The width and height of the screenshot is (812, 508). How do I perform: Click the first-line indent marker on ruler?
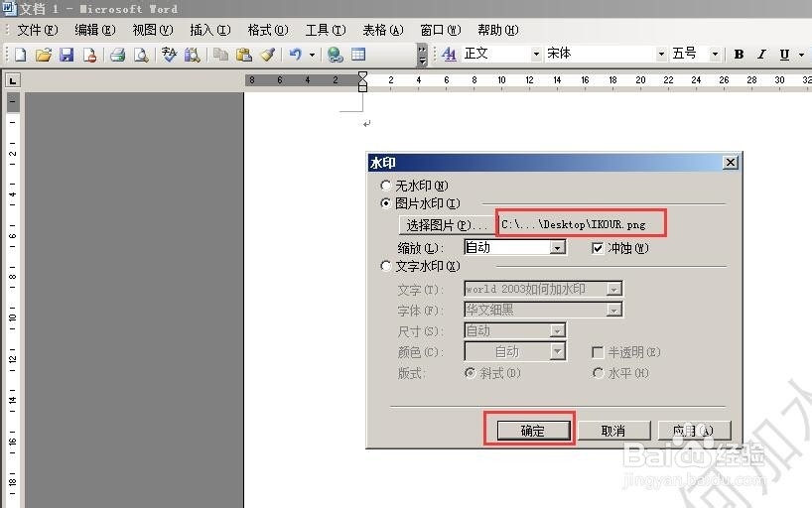[363, 75]
